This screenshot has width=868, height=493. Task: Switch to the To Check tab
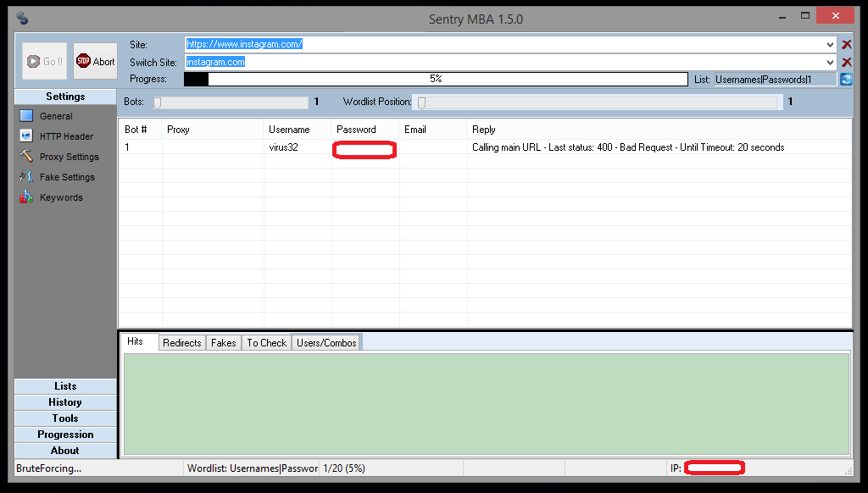(x=267, y=343)
